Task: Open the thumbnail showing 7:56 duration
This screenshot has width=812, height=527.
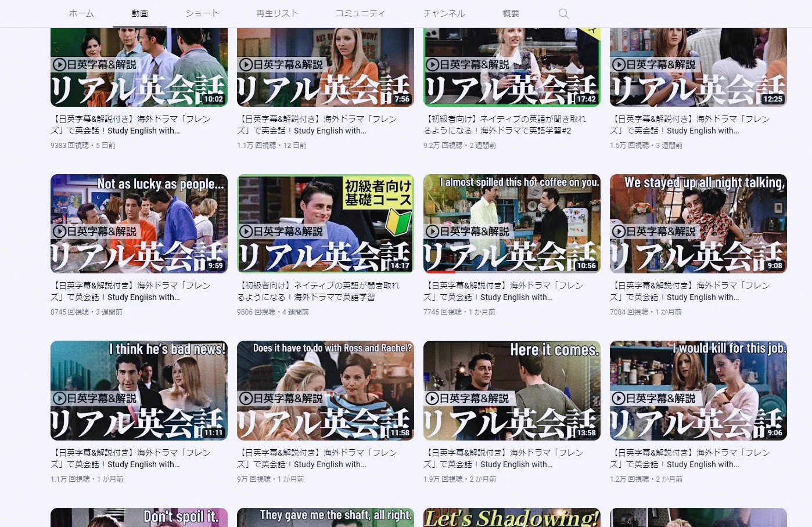Action: 325,67
